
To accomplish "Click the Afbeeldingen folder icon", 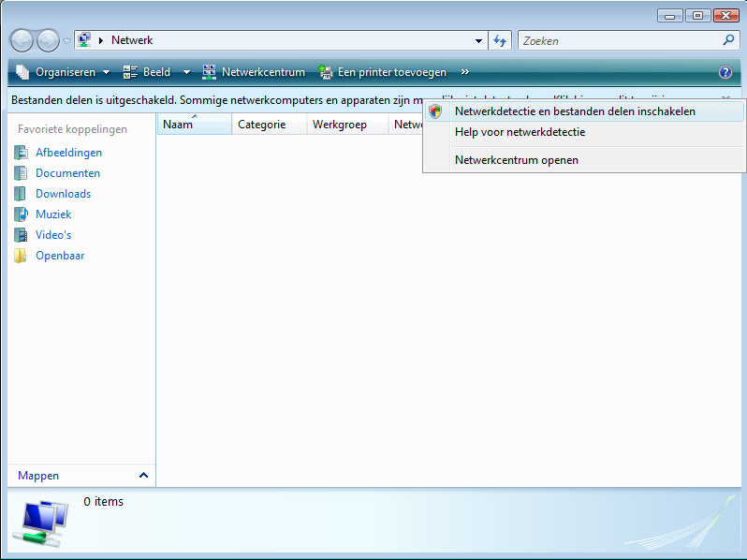I will pos(21,153).
